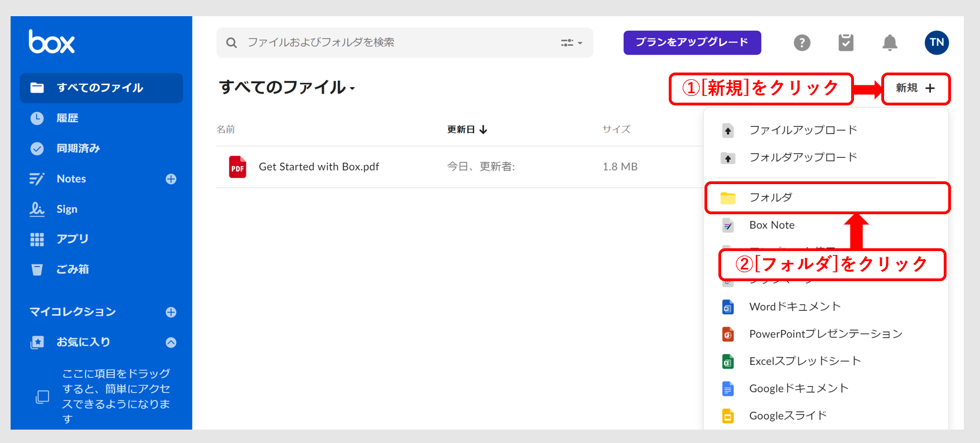This screenshot has height=443, width=980.
Task: Sort by サイズ column header
Action: pos(616,129)
